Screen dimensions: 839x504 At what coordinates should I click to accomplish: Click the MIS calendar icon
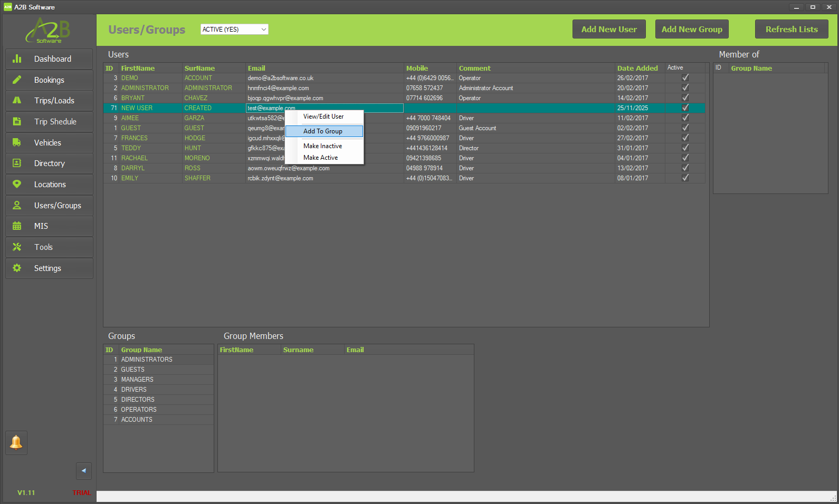tap(17, 226)
